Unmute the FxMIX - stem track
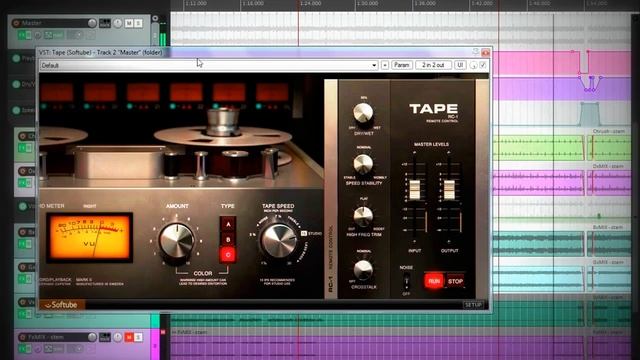Image resolution: width=640 pixels, height=360 pixels. [x=129, y=337]
